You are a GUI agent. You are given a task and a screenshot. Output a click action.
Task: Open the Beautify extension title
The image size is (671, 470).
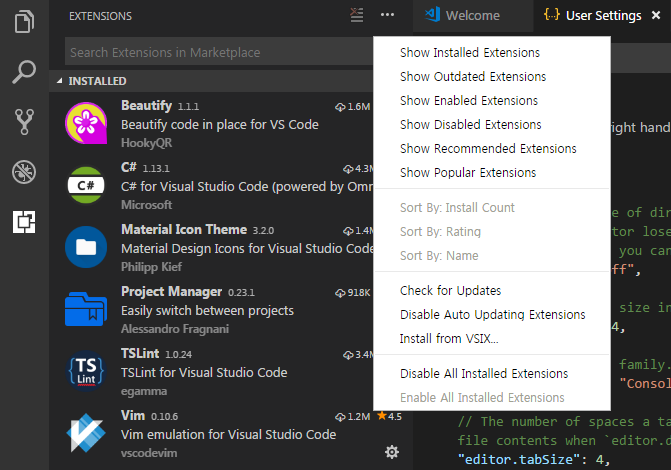pyautogui.click(x=146, y=105)
